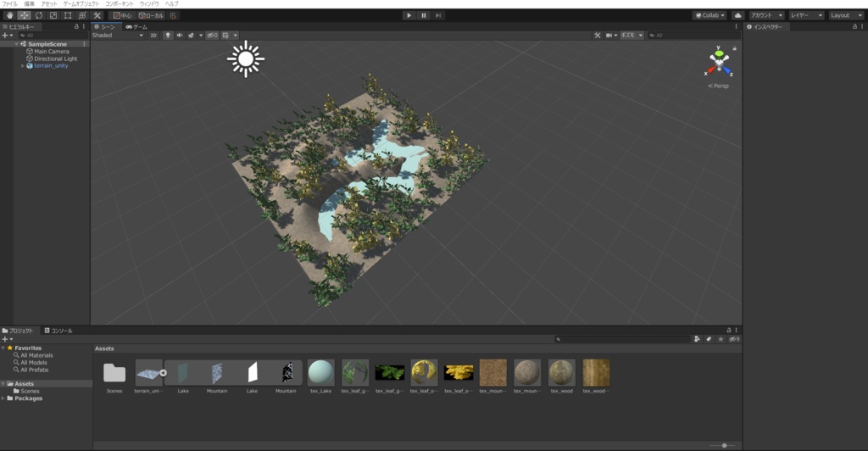Screen dimensions: 868x451
Task: Toggle hidden objects visibility counter in Scene
Action: [212, 35]
